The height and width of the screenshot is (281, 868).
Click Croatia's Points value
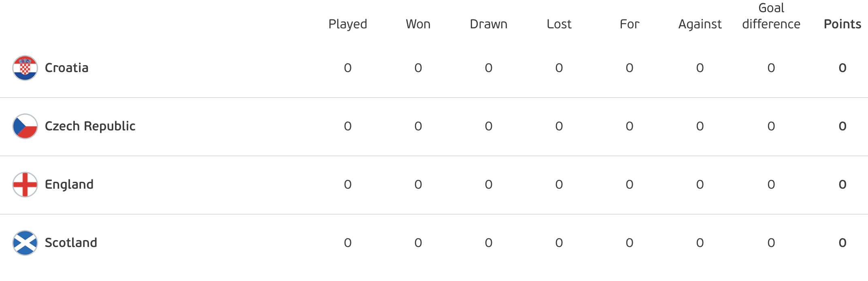click(x=842, y=68)
